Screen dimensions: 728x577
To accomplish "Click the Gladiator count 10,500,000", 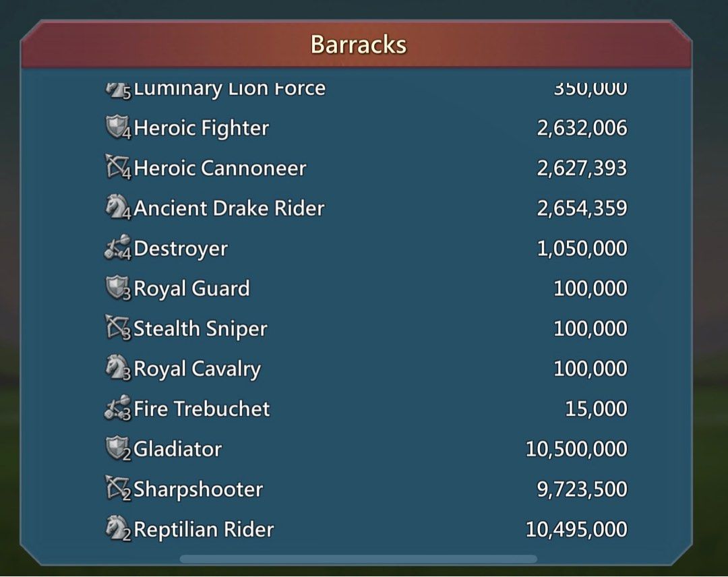I will click(x=576, y=449).
